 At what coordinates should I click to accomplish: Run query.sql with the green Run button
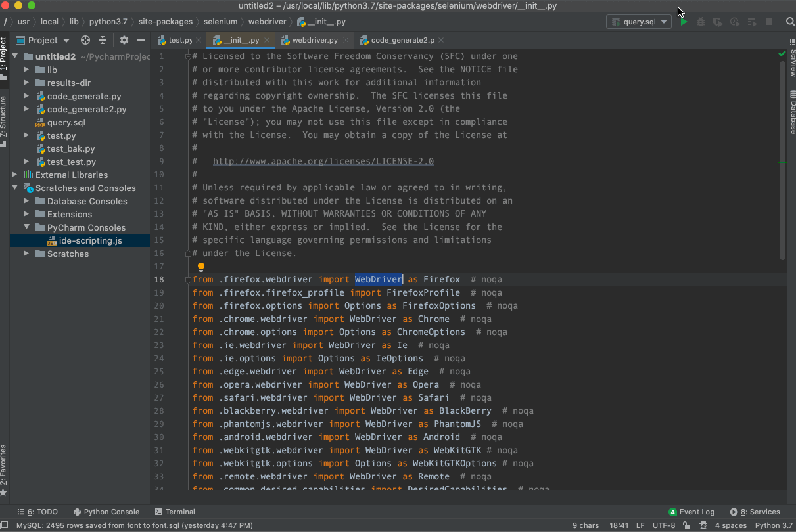pos(684,22)
